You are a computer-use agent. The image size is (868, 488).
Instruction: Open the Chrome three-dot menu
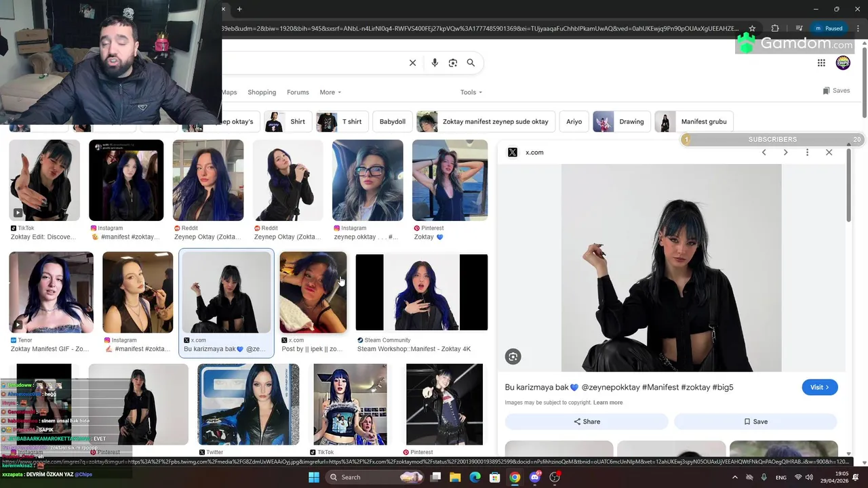858,28
